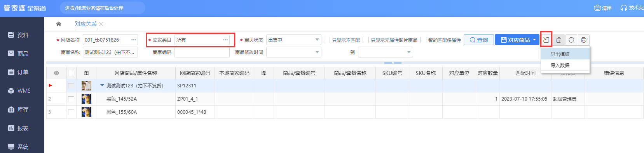Click the 商家编码 input field
The height and width of the screenshot is (153, 644).
pos(202,52)
